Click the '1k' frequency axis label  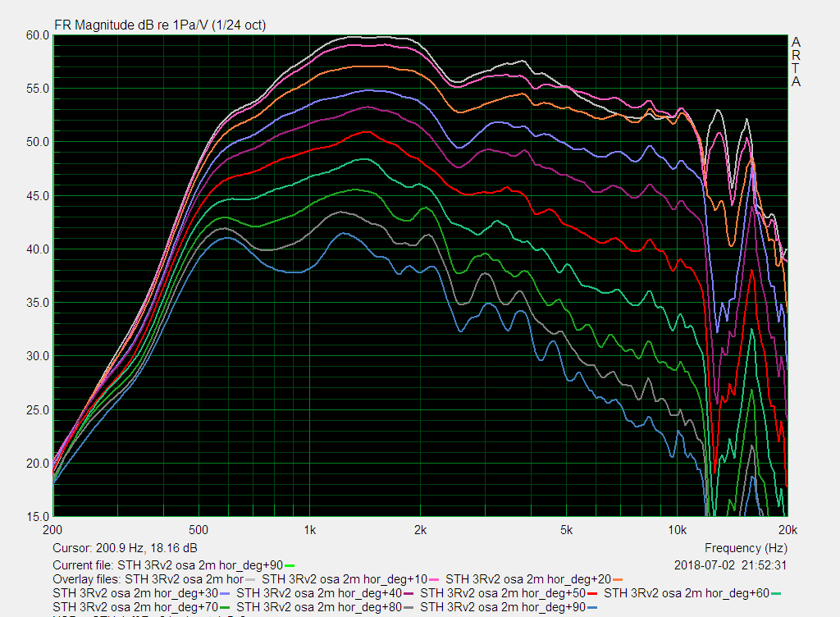[309, 530]
